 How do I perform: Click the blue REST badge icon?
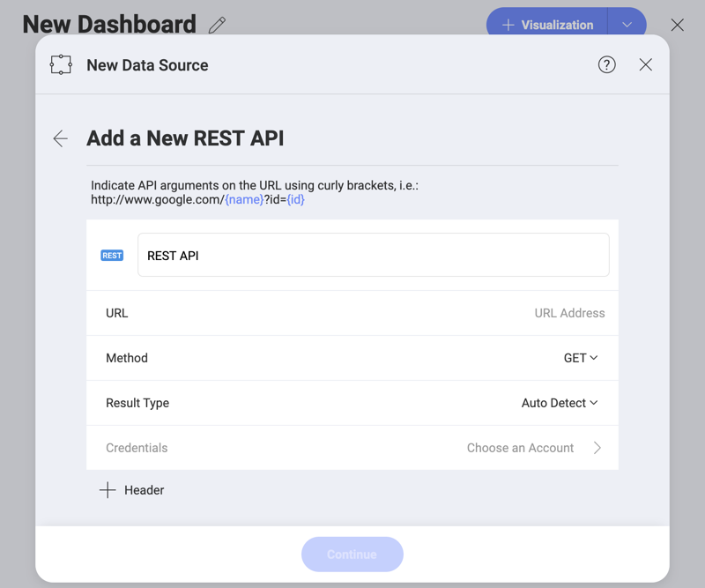112,256
